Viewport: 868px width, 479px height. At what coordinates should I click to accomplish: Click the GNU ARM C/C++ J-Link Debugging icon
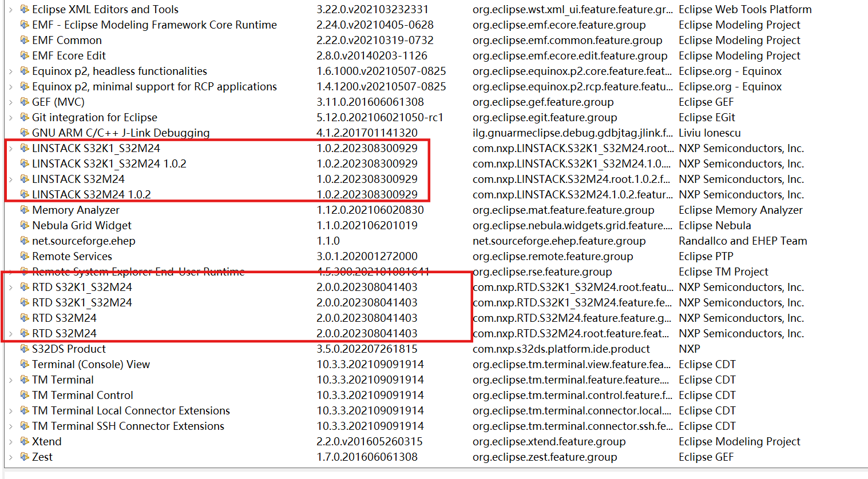(x=24, y=133)
